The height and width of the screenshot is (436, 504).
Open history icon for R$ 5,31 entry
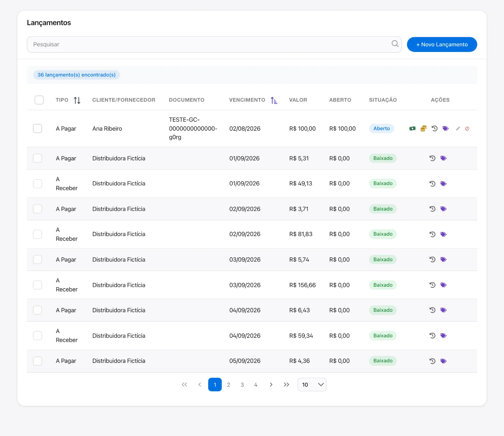pyautogui.click(x=432, y=158)
